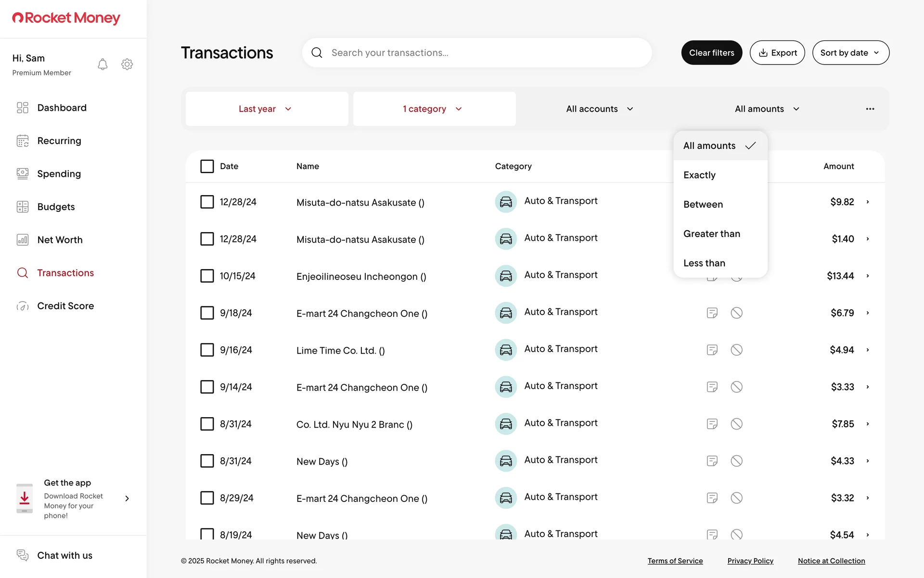Open the three-dots more filters menu
The height and width of the screenshot is (578, 924).
click(x=870, y=109)
